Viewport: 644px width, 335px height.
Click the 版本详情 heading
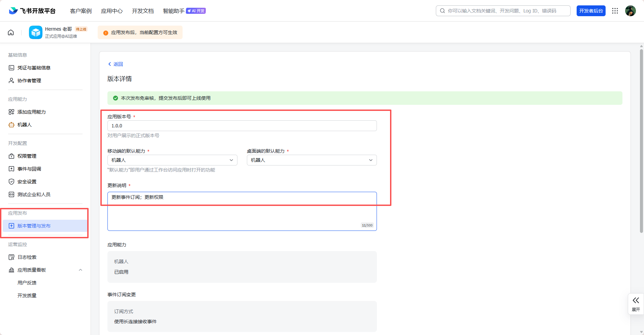pos(120,79)
